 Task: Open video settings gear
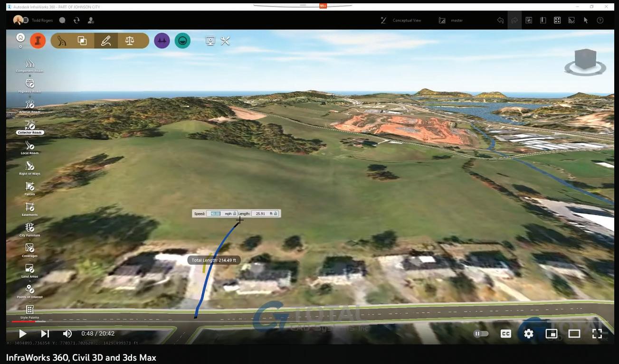coord(528,334)
